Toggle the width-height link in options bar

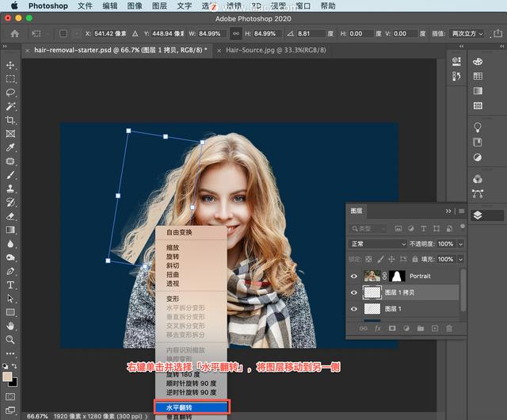[235, 33]
